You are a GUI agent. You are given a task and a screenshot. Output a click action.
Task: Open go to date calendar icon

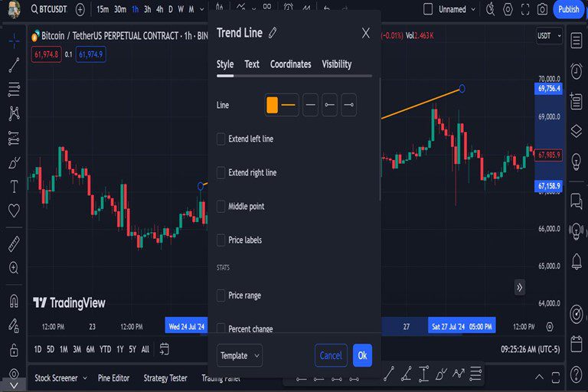tap(165, 349)
